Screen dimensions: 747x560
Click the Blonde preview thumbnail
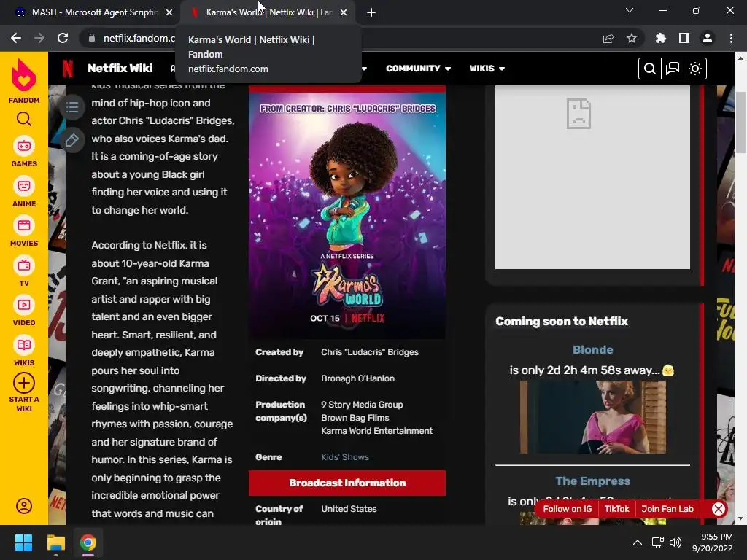pos(592,416)
